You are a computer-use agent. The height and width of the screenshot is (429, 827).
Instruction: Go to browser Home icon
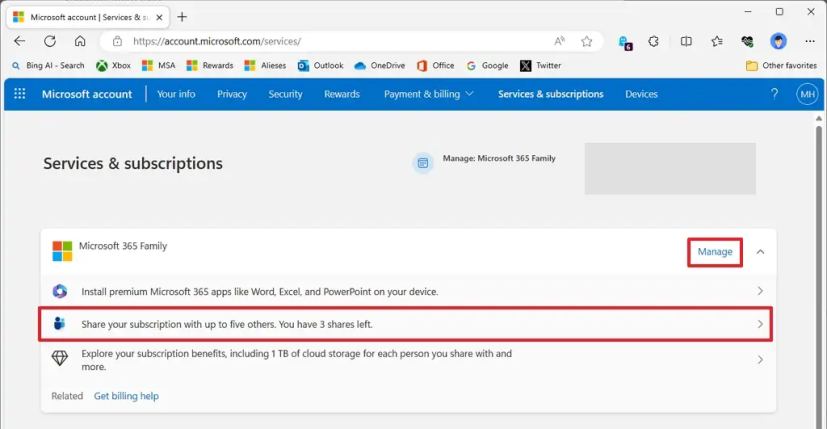[x=80, y=41]
